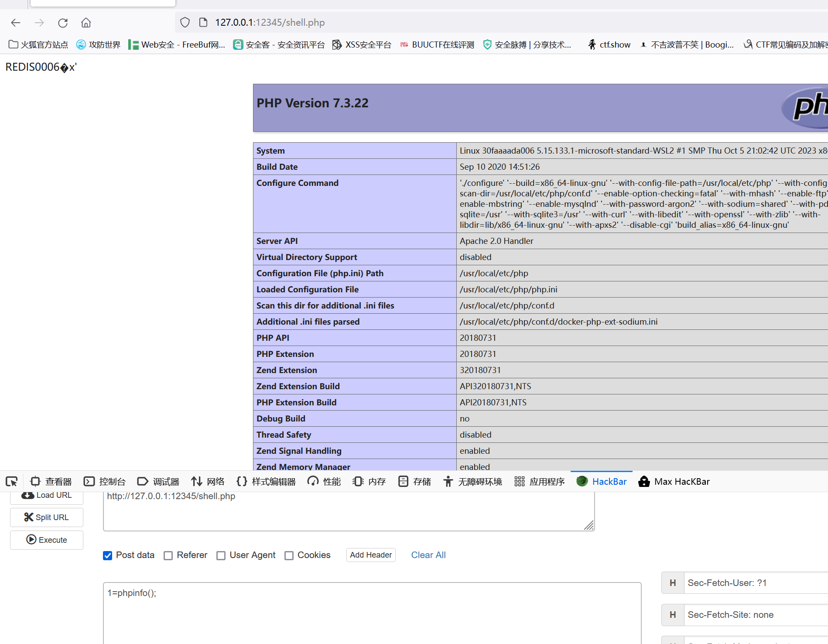Grab the URL textarea resize handle
The image size is (828, 644).
pos(589,526)
